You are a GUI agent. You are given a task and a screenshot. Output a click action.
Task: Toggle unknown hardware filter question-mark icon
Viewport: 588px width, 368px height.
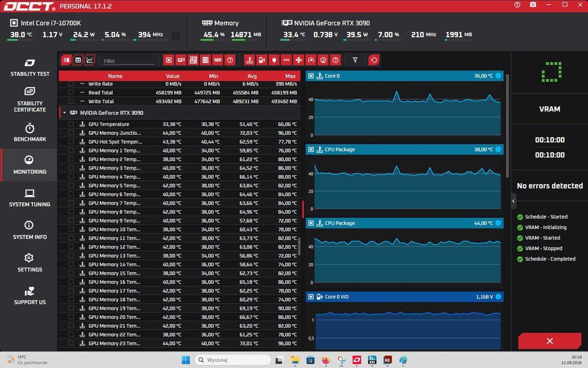(230, 60)
